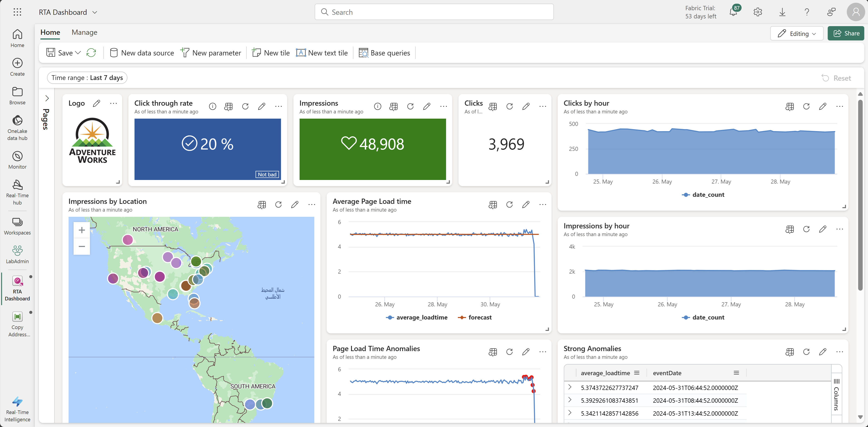
Task: Click the Share button
Action: 846,33
